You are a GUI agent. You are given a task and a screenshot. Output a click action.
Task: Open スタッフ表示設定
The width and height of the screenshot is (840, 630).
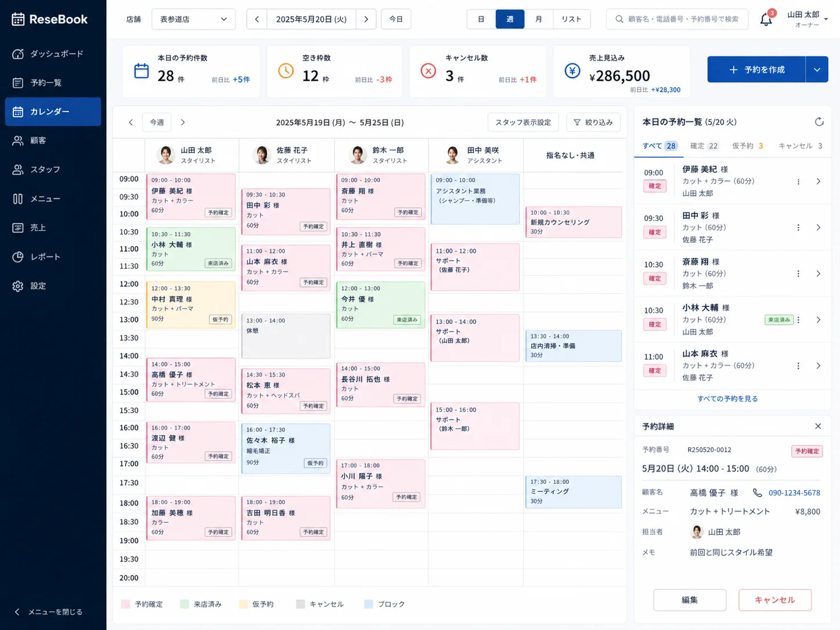click(x=523, y=122)
